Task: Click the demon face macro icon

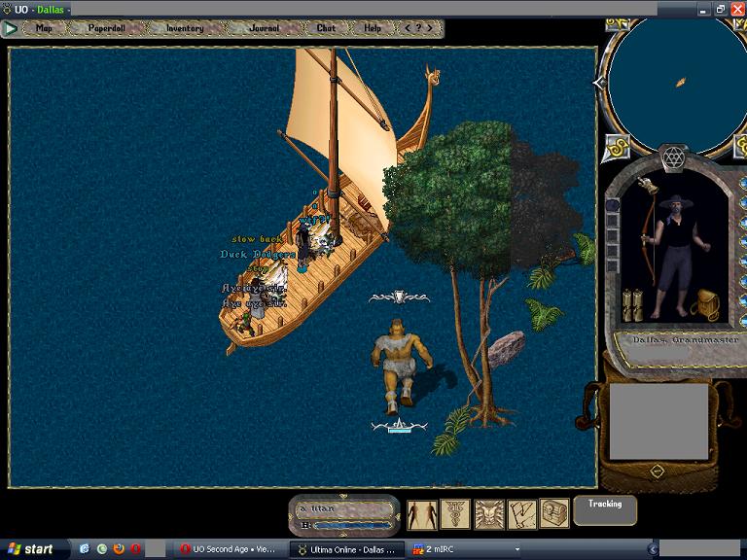Action: click(489, 514)
